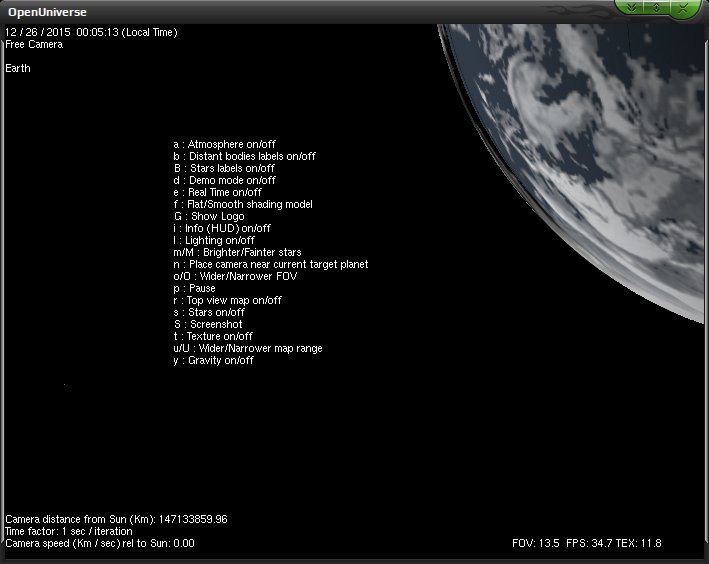Click 'p : Pause' help line
The width and height of the screenshot is (709, 564).
pyautogui.click(x=194, y=289)
